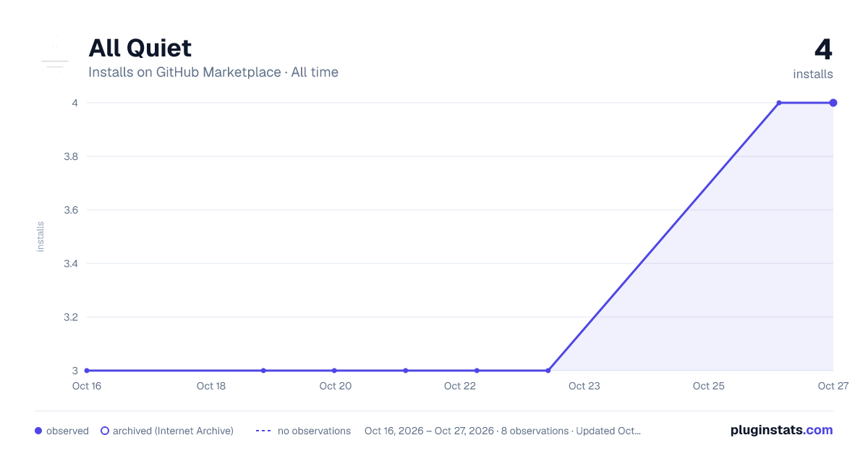The image size is (868, 456).
Task: Click the 'All Quiet' chart title
Action: pos(140,48)
